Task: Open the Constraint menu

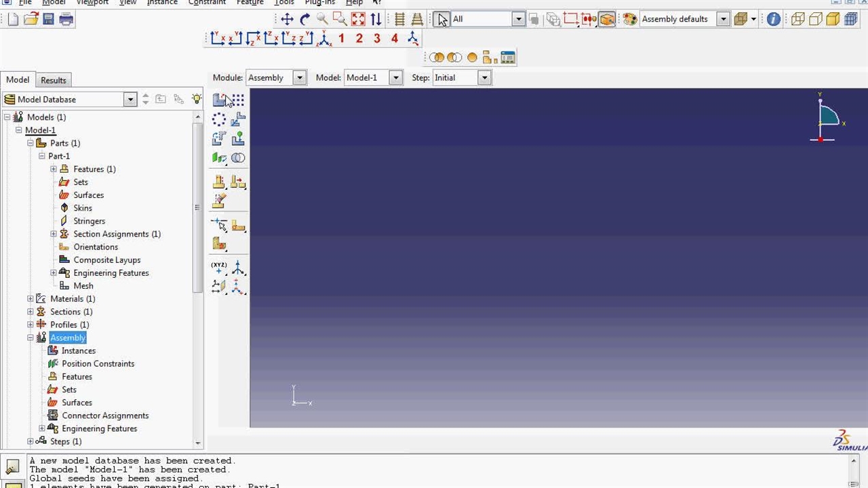Action: click(207, 3)
